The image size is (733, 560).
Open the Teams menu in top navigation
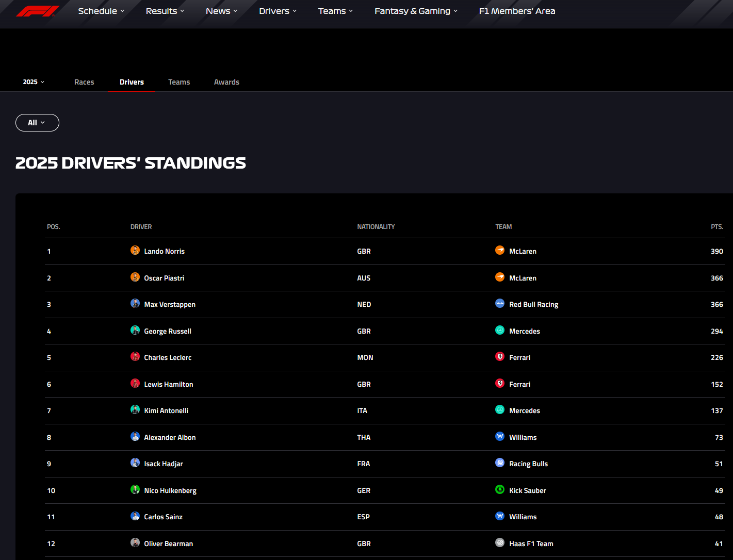(x=336, y=11)
